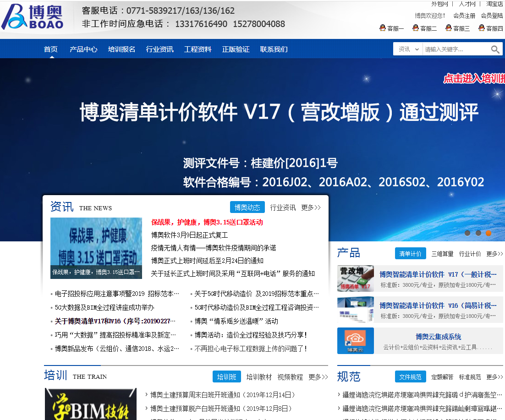Open 博奥新品发布 article
This screenshot has width=505, height=420.
point(117,349)
